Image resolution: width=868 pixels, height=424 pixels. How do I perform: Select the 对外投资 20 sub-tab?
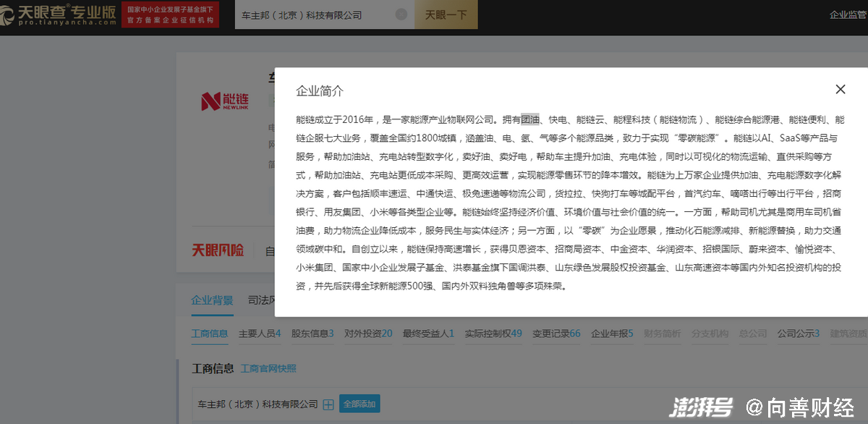point(368,334)
